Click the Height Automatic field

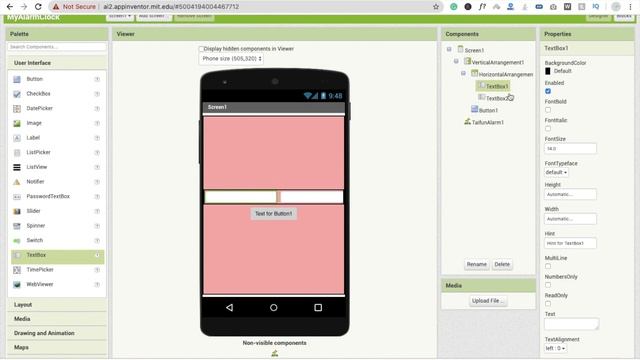pyautogui.click(x=570, y=194)
